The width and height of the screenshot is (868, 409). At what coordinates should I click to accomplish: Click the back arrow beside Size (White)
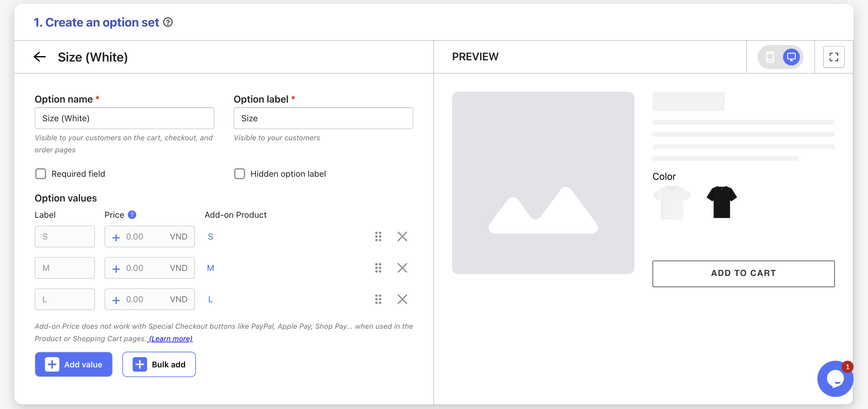click(40, 57)
